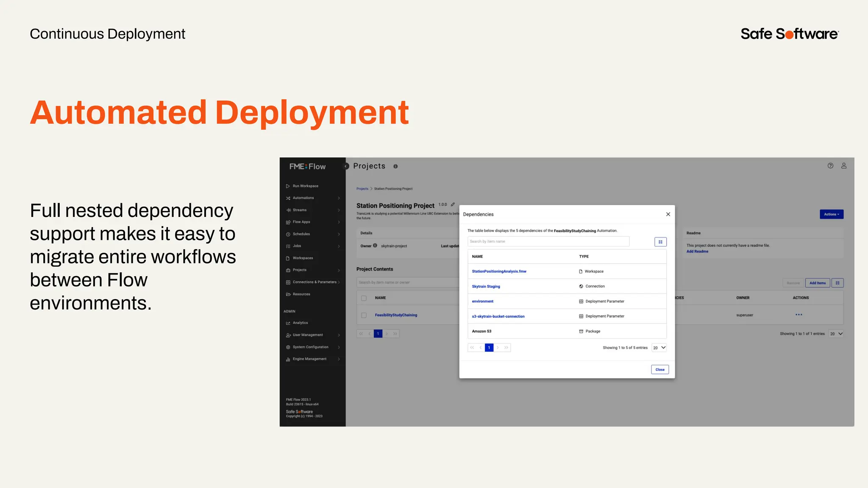This screenshot has width=868, height=488.
Task: Expand the User Management submenu chevron
Action: tap(339, 335)
